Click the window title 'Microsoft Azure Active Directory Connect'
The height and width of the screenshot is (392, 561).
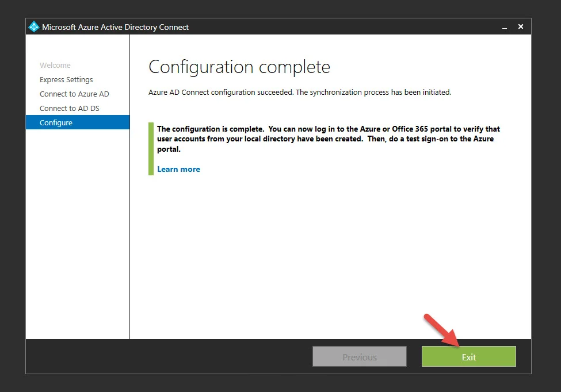pyautogui.click(x=115, y=27)
